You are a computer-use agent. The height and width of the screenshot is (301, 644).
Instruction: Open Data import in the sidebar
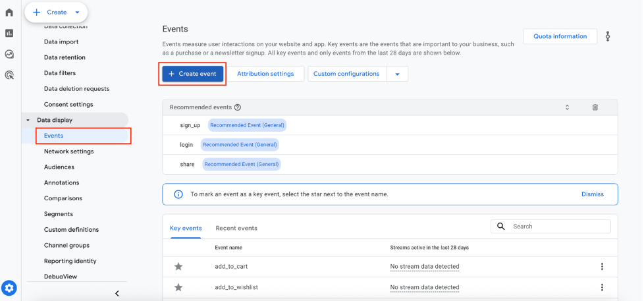(x=61, y=42)
